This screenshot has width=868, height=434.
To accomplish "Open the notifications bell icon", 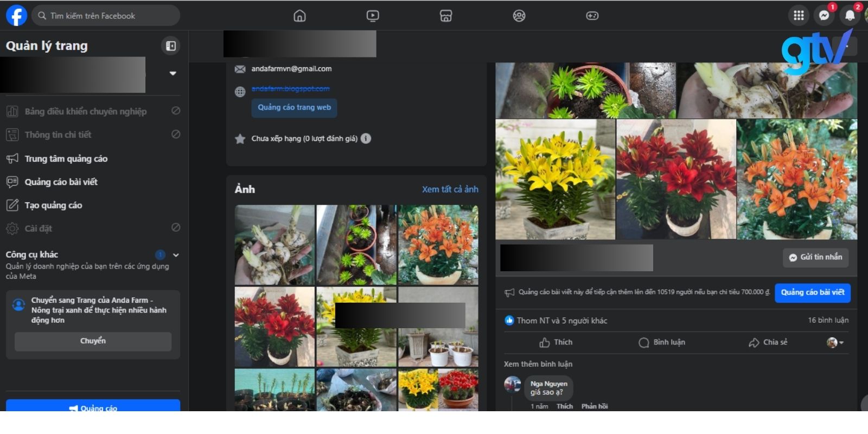I will [850, 16].
